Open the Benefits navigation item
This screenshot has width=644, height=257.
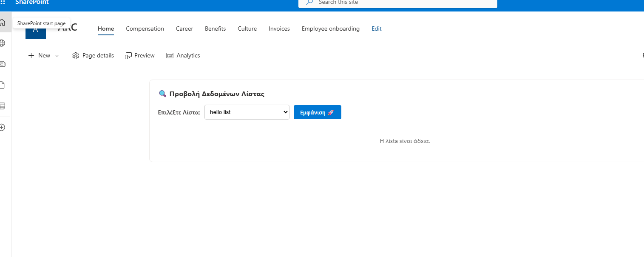point(215,29)
